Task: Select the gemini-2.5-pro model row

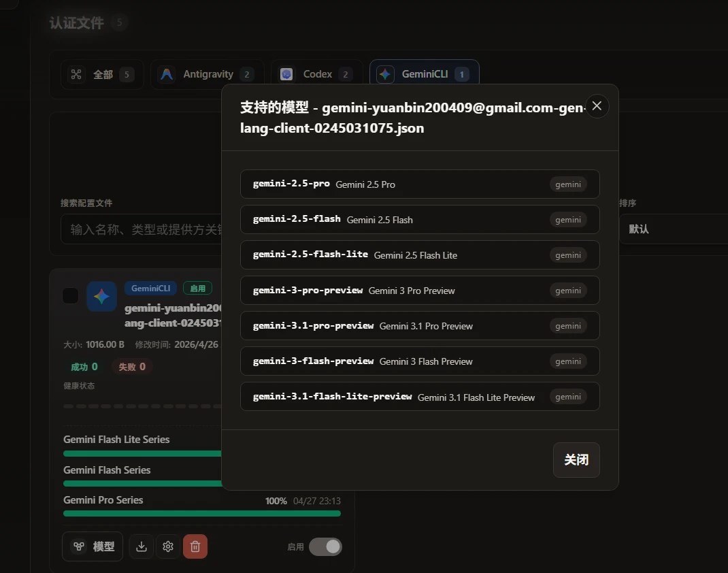Action: coord(420,184)
